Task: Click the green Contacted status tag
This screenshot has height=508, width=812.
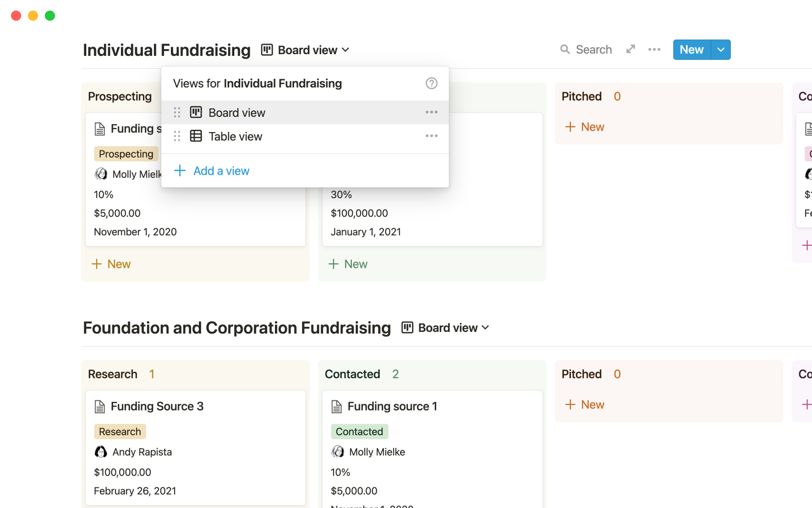Action: (x=359, y=432)
